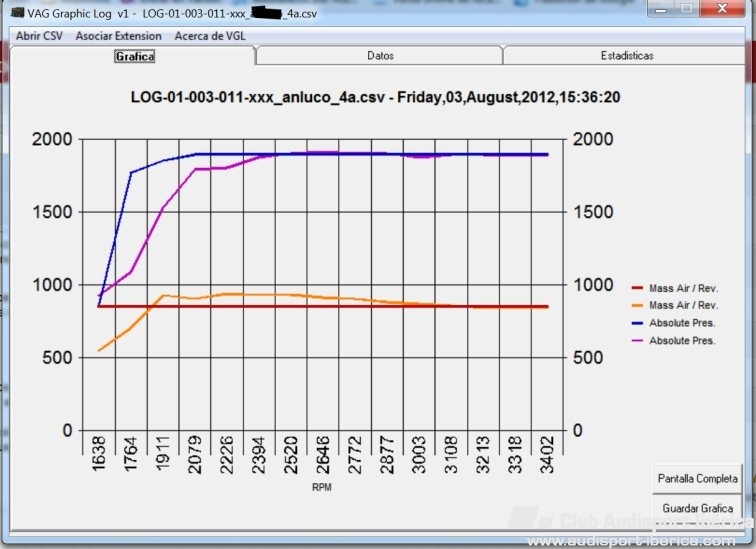Click the RPM axis label below the chart
The width and height of the screenshot is (756, 549).
(322, 488)
